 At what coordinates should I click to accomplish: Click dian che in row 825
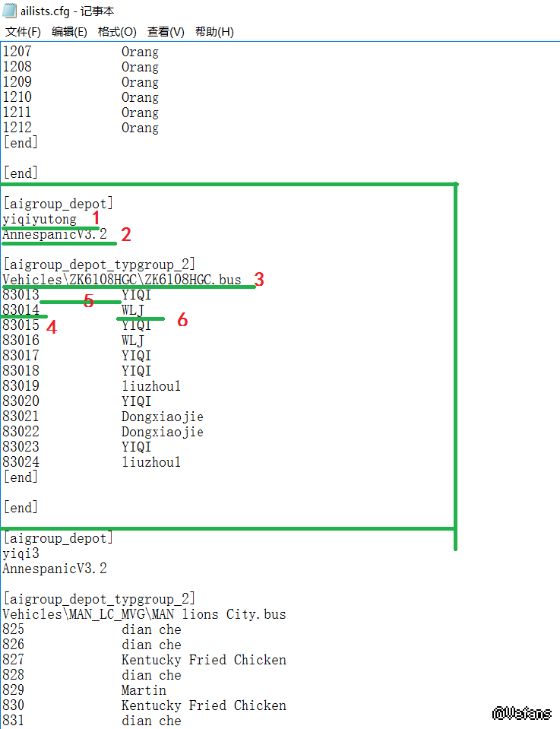(x=151, y=629)
